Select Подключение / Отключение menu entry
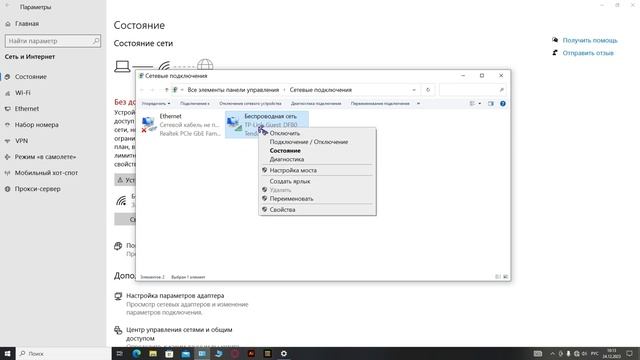The width and height of the screenshot is (640, 360). pyautogui.click(x=309, y=142)
